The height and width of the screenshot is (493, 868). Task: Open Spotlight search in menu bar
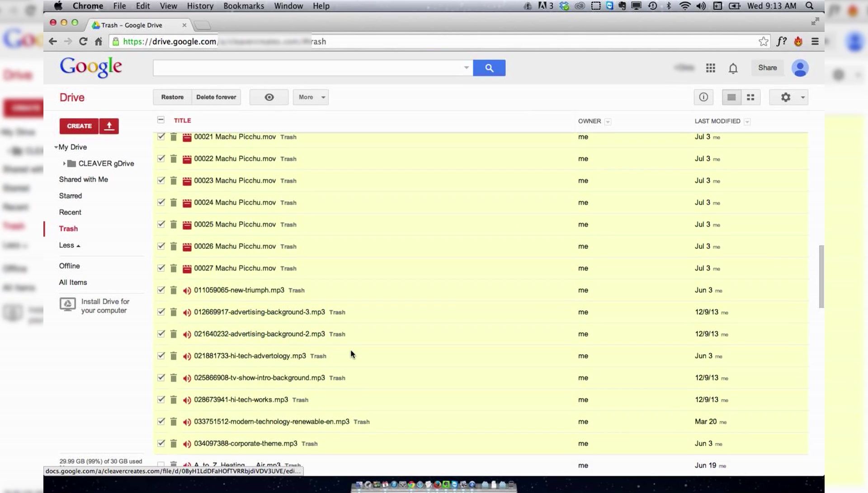click(810, 6)
